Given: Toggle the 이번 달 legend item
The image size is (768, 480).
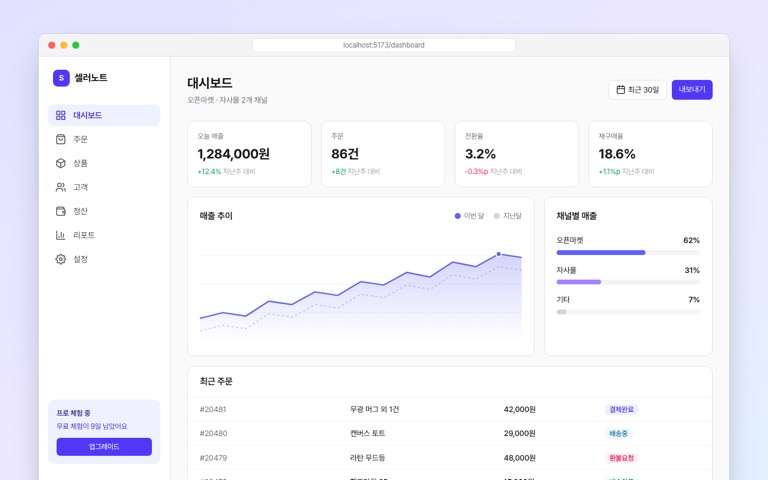Looking at the screenshot, I should pyautogui.click(x=469, y=216).
